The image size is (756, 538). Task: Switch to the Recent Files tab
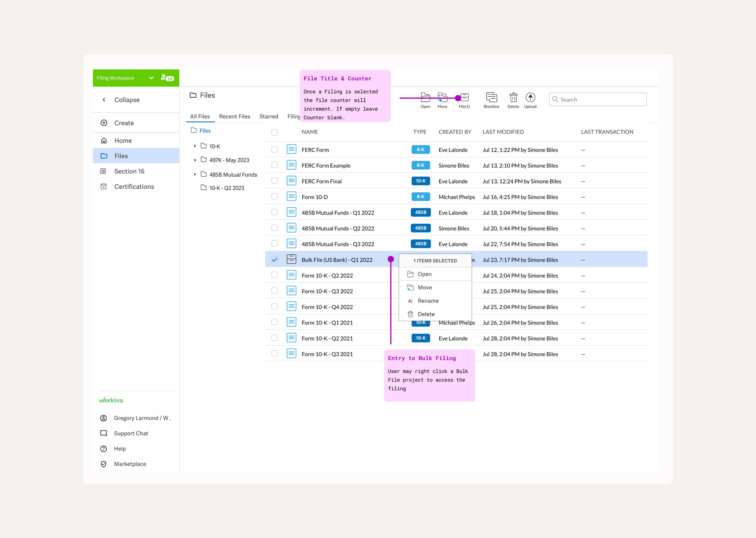(x=234, y=116)
